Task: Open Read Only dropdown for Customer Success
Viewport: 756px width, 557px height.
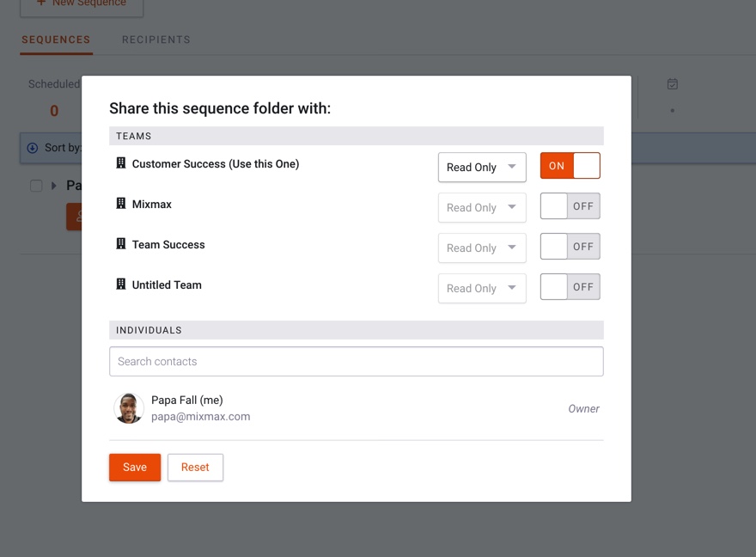Action: 482,168
